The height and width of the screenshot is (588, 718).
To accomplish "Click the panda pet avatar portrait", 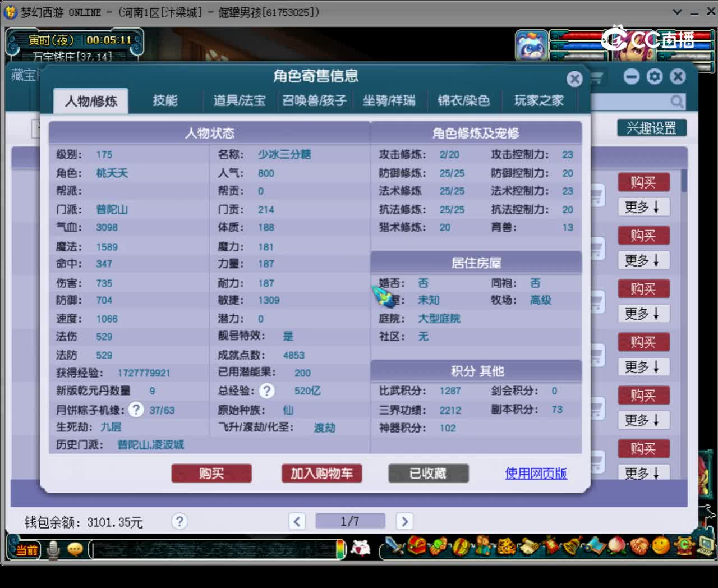I will (531, 45).
